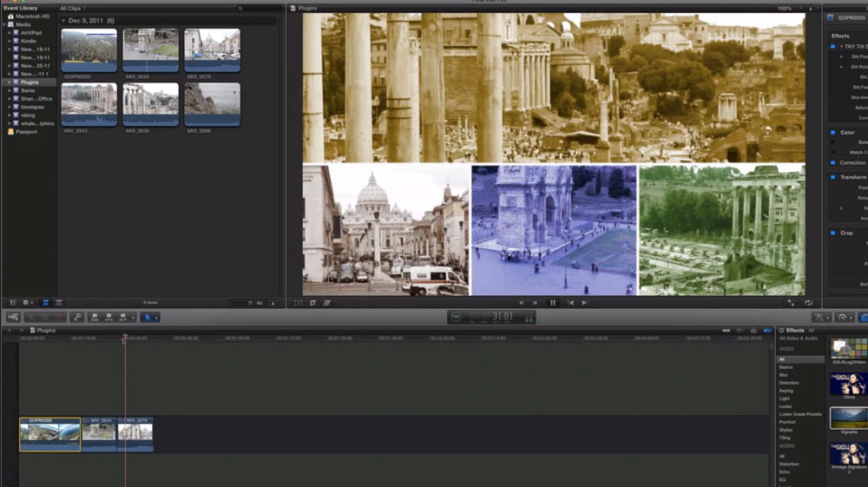Collapse the Media folder in library
The width and height of the screenshot is (868, 487).
tap(4, 25)
